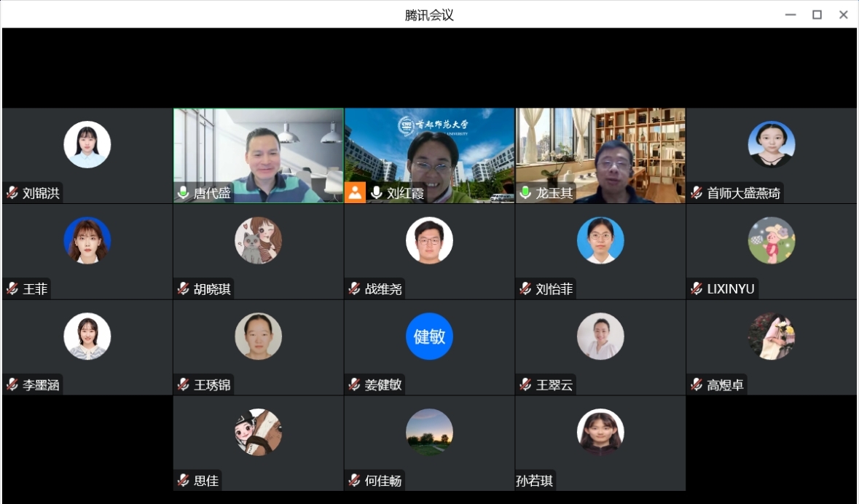The width and height of the screenshot is (859, 504).
Task: Click the muted mic icon beside 何佳畅
Action: 354,481
